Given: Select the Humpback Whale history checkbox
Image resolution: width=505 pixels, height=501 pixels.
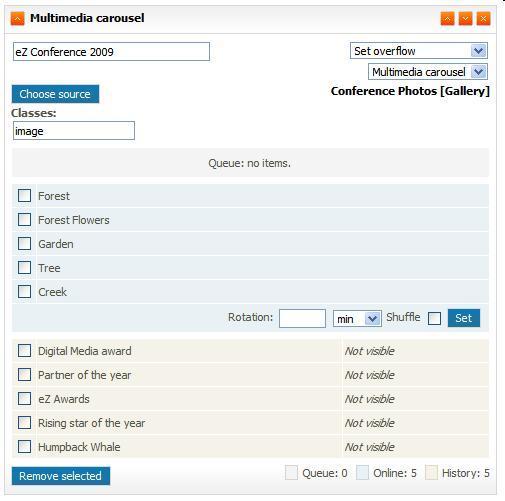Looking at the screenshot, I should [24, 447].
